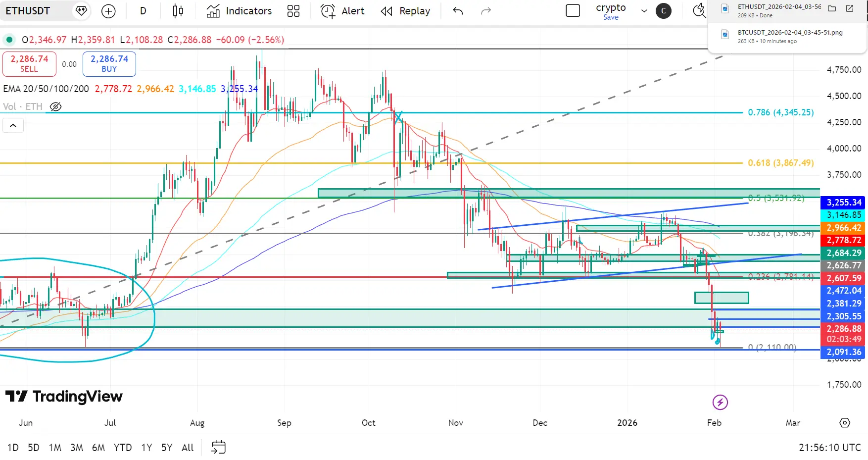Viewport: 868px width, 460px height.
Task: Click the 0.618 Fibonacci level label
Action: pyautogui.click(x=781, y=163)
